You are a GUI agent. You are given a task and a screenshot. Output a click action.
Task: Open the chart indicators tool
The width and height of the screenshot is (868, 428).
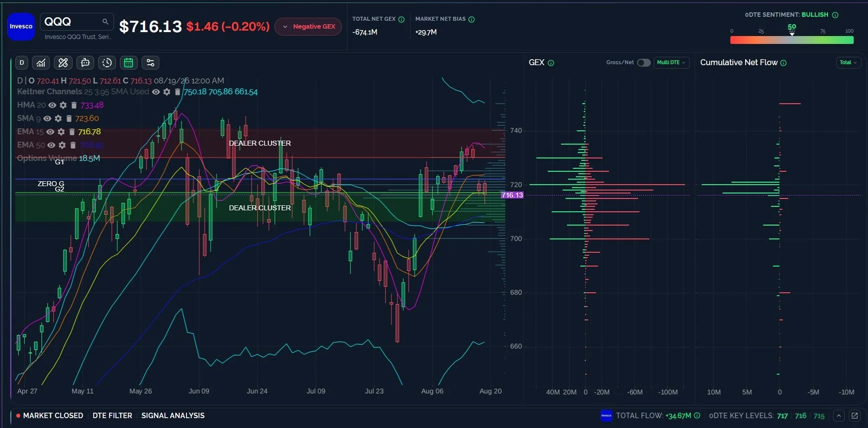(41, 63)
